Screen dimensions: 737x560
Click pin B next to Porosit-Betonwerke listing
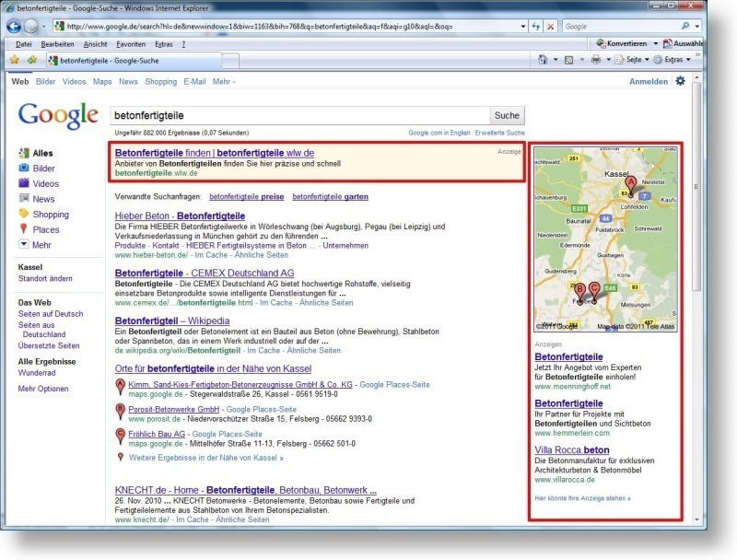(x=121, y=412)
